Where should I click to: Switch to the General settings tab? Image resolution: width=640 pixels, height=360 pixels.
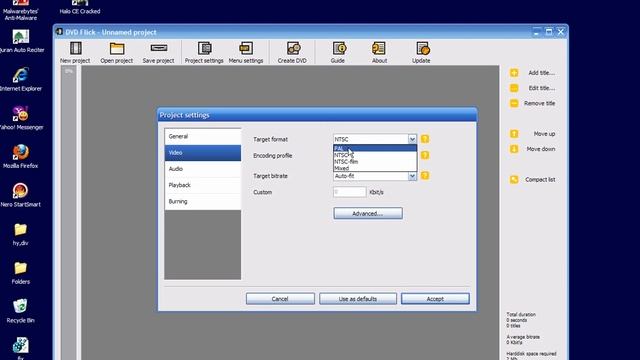(x=203, y=136)
